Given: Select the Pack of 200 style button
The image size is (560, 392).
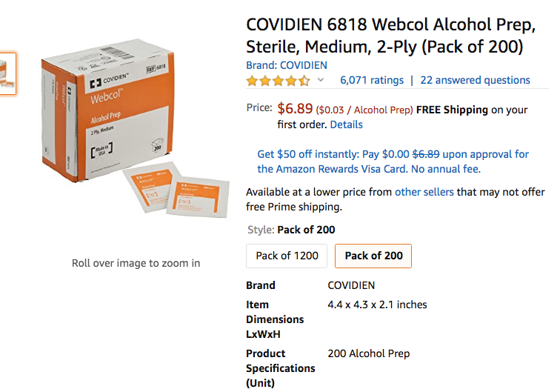Looking at the screenshot, I should coord(373,256).
